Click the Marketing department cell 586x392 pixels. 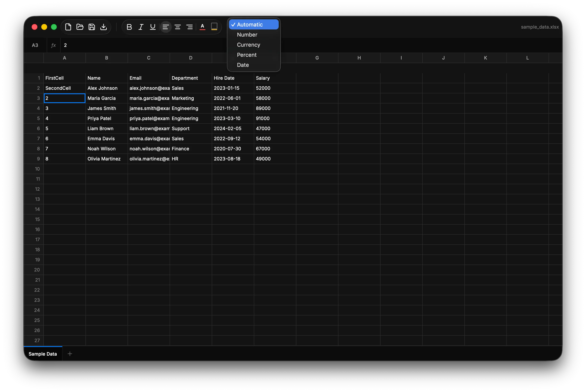click(x=191, y=98)
